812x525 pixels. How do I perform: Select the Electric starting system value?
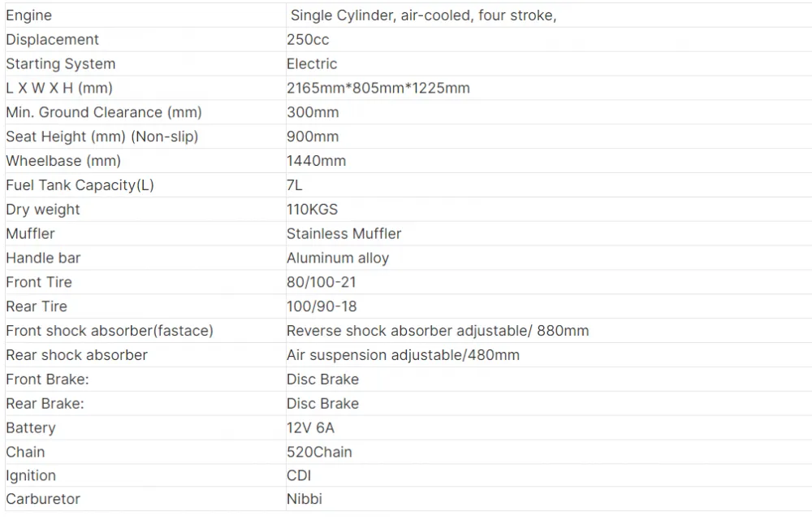click(312, 64)
